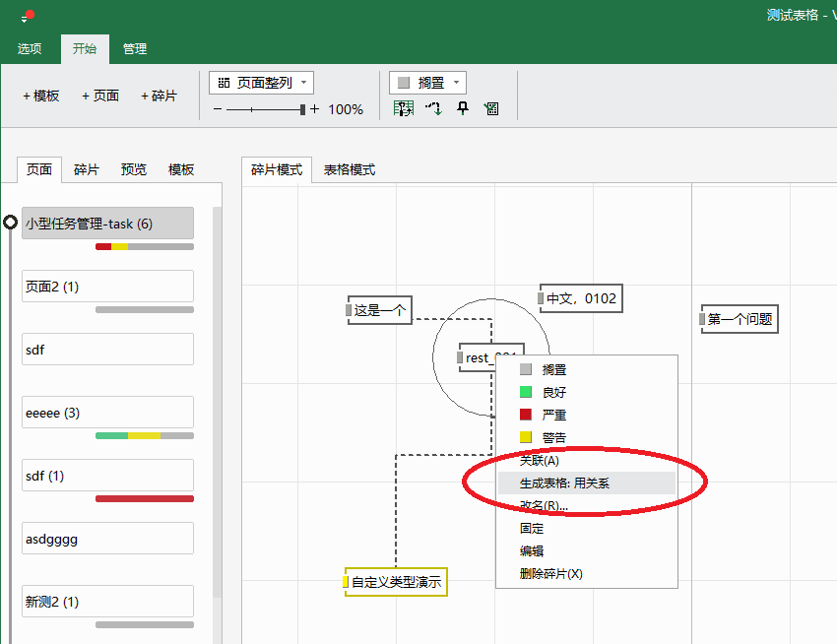Open the quick access customize arrow
837x644 pixels.
click(x=25, y=20)
